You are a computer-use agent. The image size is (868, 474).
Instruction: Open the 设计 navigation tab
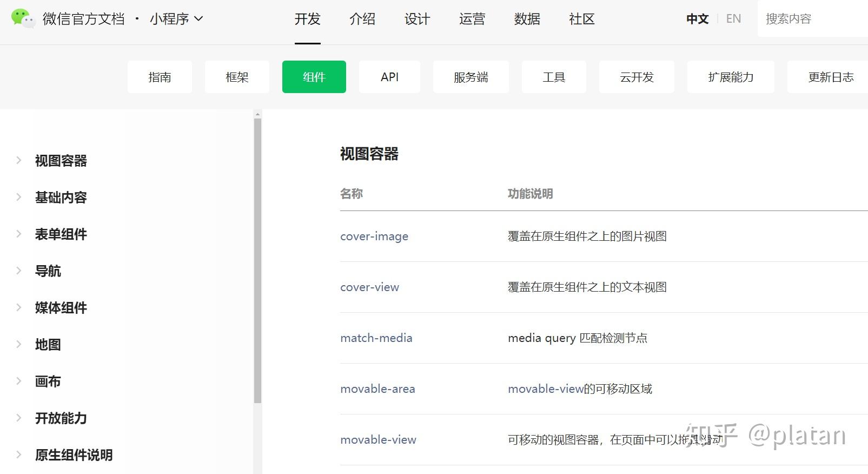click(418, 19)
